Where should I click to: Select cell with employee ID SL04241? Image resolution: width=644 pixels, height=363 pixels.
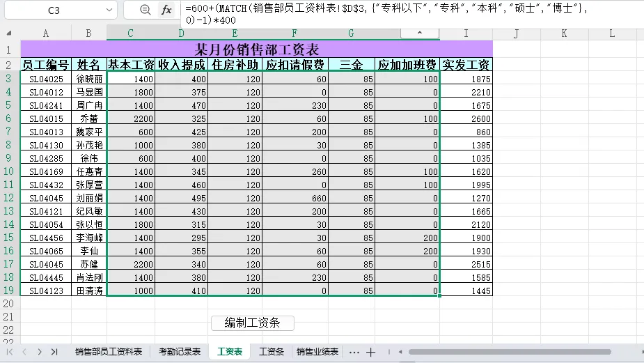45,105
